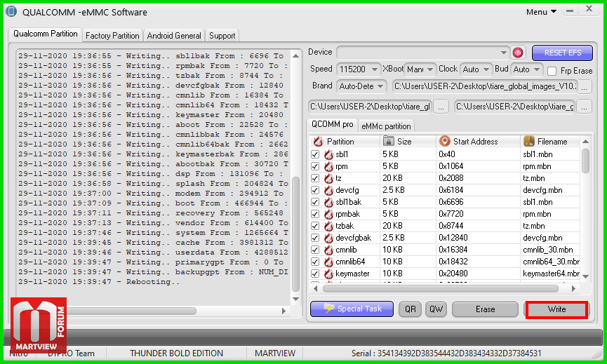Uncheck the sbl1bak partition checkbox
Viewport: 607px width, 364px height.
[314, 202]
